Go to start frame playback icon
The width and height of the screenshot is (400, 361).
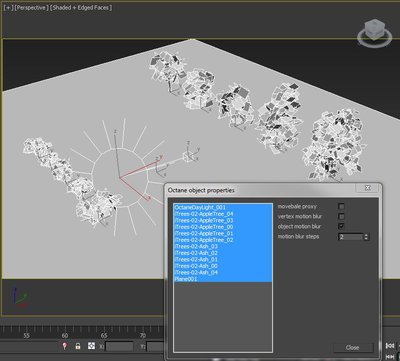click(x=389, y=346)
